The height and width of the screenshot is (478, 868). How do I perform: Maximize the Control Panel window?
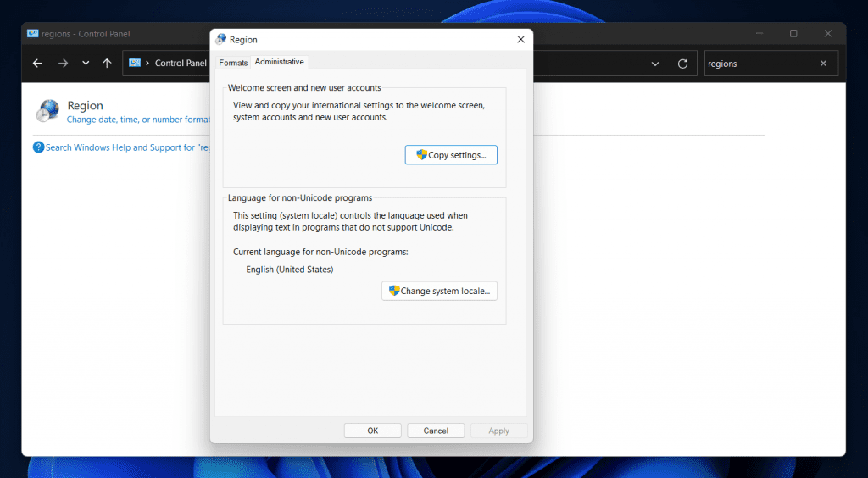(x=793, y=34)
